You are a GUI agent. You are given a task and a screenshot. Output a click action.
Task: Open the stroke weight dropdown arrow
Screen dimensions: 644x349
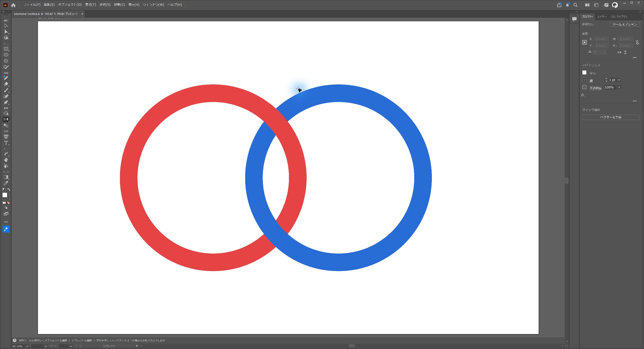[619, 80]
